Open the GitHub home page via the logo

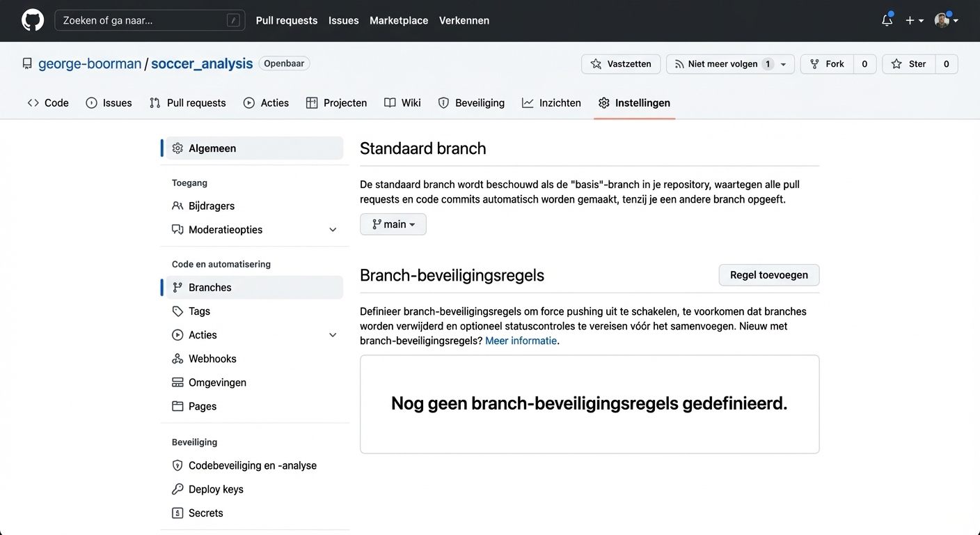pyautogui.click(x=32, y=20)
